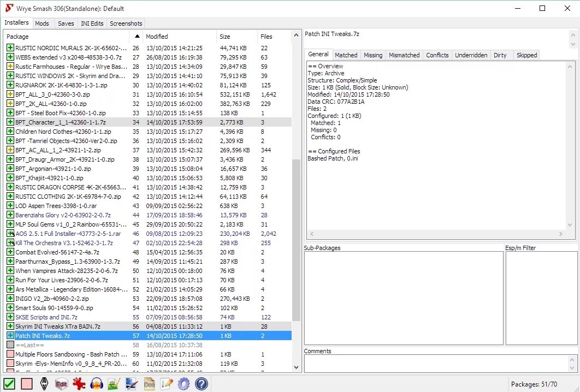Open the Matched details tab
This screenshot has height=392, width=580.
point(346,55)
